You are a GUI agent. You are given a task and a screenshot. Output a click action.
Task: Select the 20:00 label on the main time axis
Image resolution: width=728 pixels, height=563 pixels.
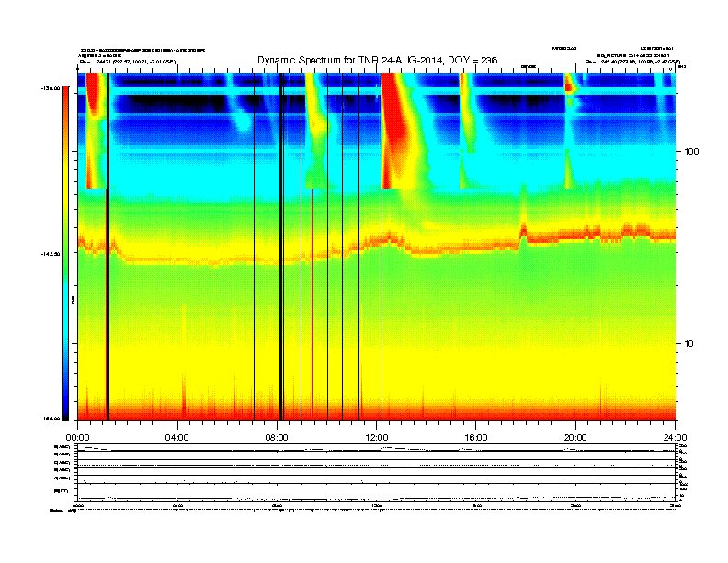pyautogui.click(x=575, y=438)
